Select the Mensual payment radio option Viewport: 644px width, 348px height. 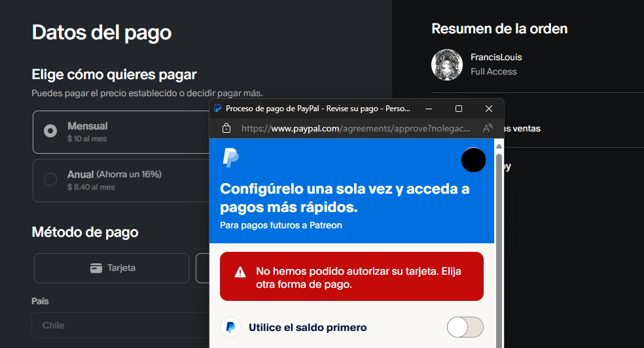[x=50, y=131]
